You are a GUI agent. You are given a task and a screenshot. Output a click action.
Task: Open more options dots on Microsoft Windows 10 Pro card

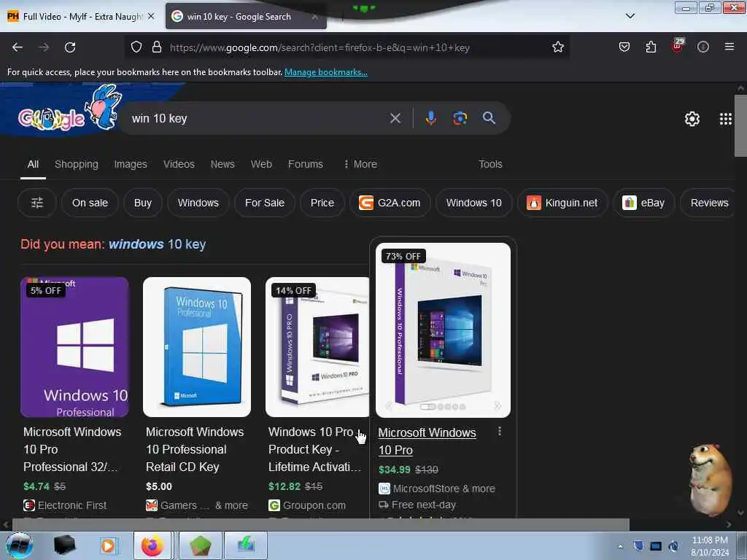499,432
